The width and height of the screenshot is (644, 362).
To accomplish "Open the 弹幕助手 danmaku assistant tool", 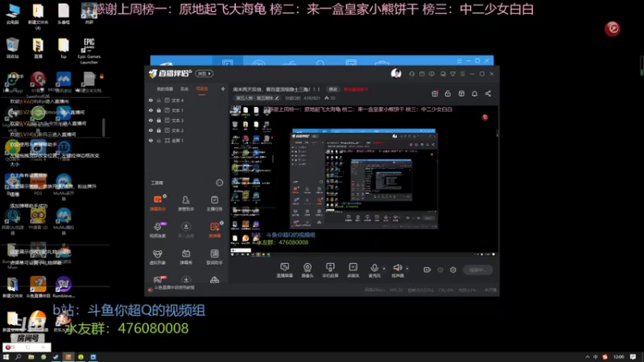I will point(158,204).
